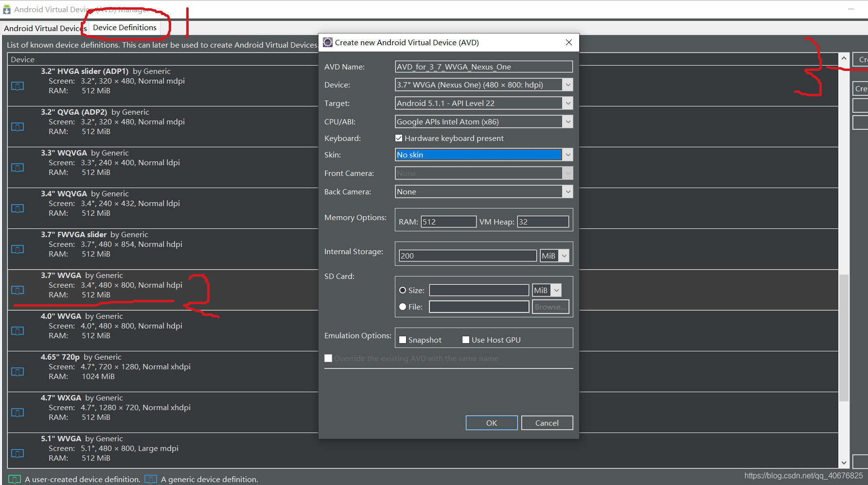Open the Skin dropdown showing No skin
Screen dimensions: 868x485
567,155
